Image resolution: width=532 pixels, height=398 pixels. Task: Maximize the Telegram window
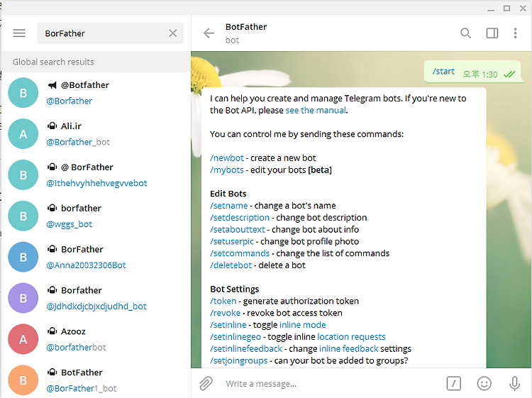pyautogui.click(x=506, y=9)
